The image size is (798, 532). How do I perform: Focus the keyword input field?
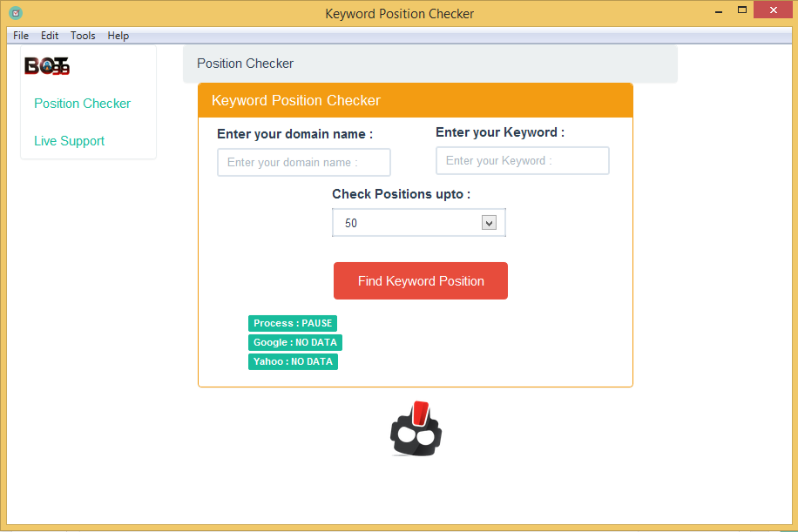pyautogui.click(x=522, y=161)
